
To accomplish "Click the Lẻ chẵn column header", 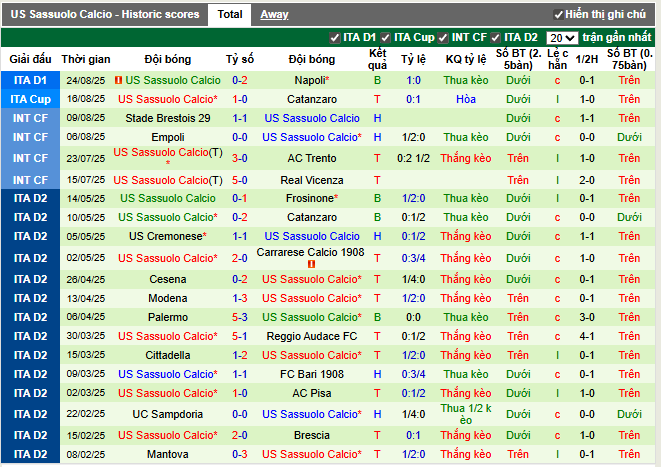I will pyautogui.click(x=557, y=59).
